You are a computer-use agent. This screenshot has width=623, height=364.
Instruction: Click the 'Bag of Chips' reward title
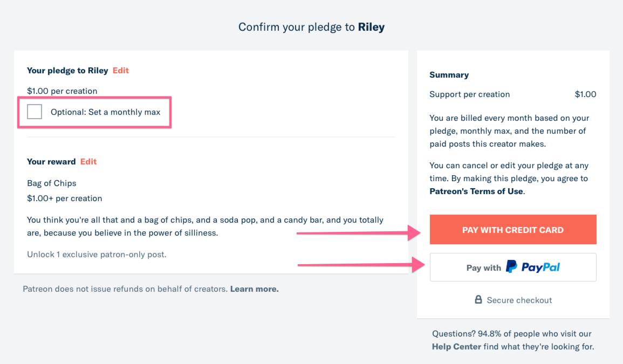[52, 183]
